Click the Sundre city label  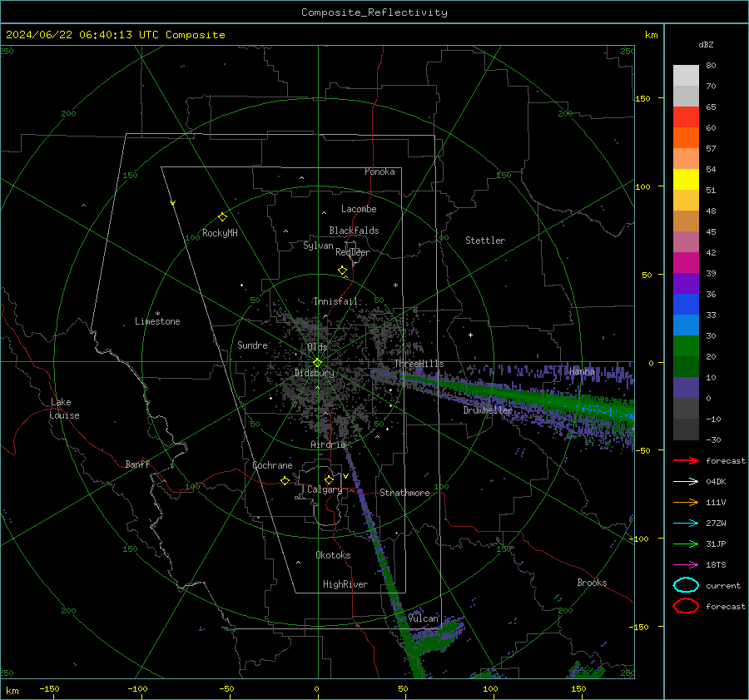(x=252, y=345)
